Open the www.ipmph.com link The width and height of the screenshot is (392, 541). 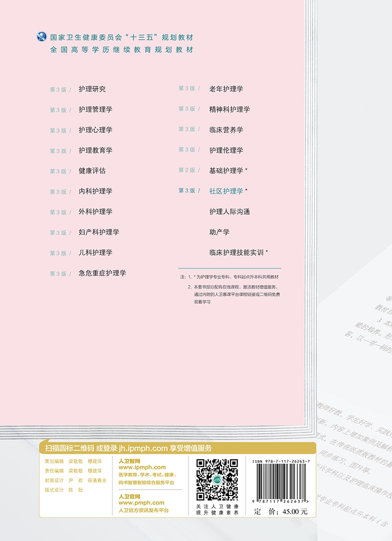(142, 467)
